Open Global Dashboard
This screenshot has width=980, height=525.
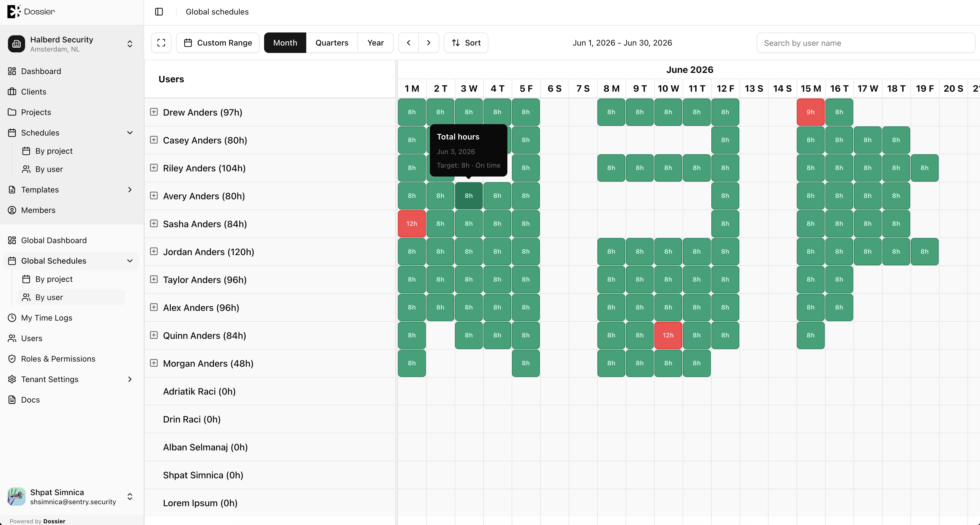pyautogui.click(x=54, y=240)
